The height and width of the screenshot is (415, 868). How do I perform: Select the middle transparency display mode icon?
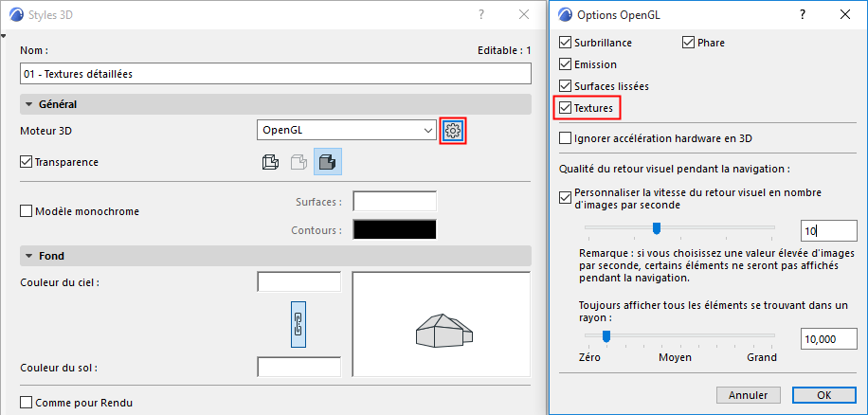pyautogui.click(x=298, y=162)
